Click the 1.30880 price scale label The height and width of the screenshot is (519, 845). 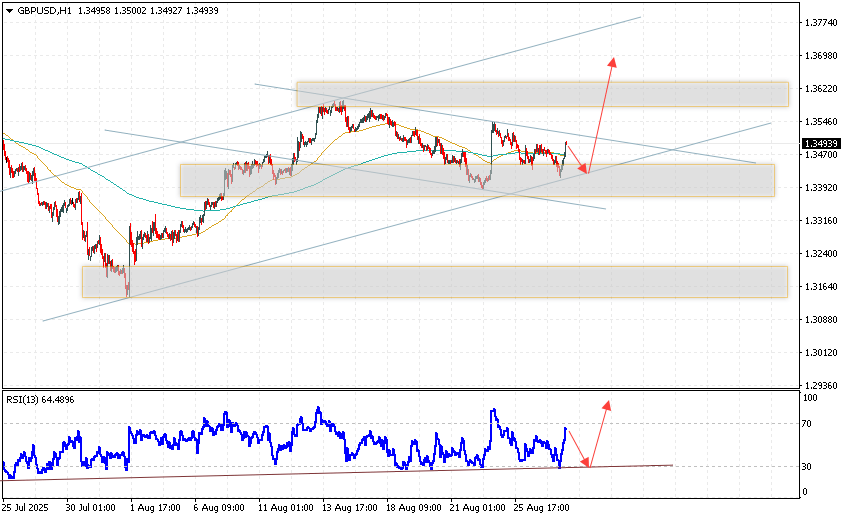(x=821, y=320)
